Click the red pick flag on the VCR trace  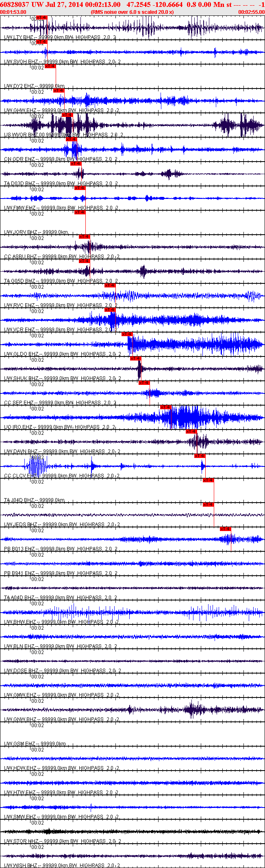tap(110, 310)
